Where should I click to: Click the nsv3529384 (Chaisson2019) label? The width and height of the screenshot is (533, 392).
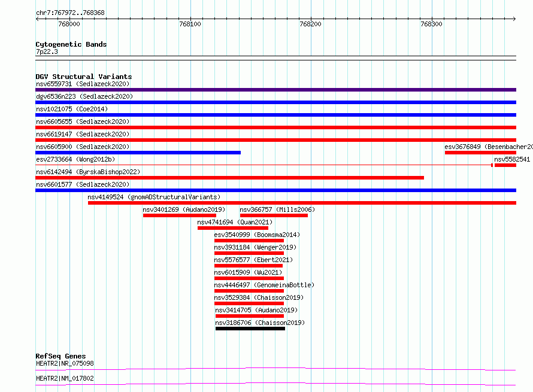[x=259, y=297]
